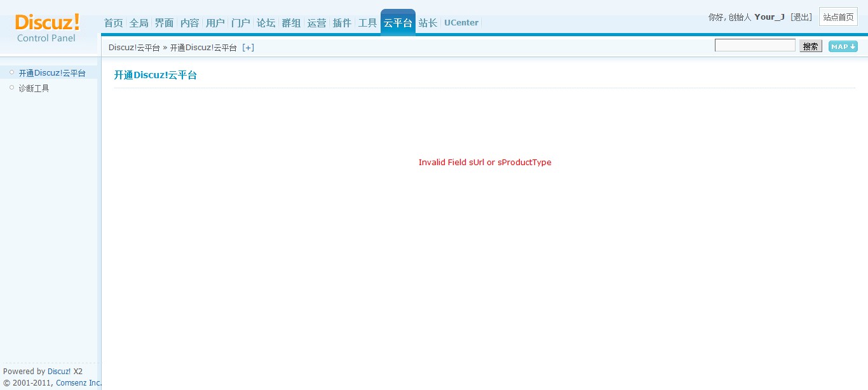Click the Discuz! link in the footer

(59, 372)
